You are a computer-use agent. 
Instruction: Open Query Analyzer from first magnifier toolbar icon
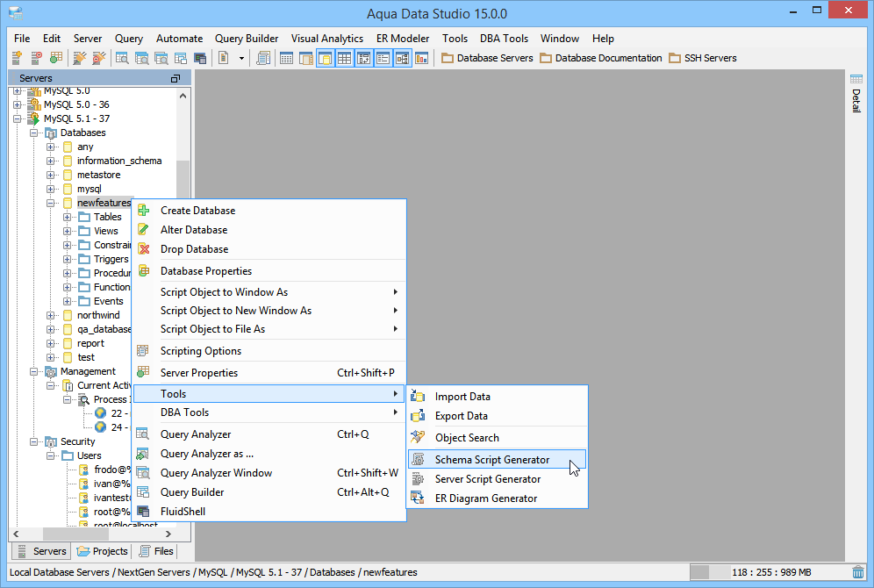122,58
